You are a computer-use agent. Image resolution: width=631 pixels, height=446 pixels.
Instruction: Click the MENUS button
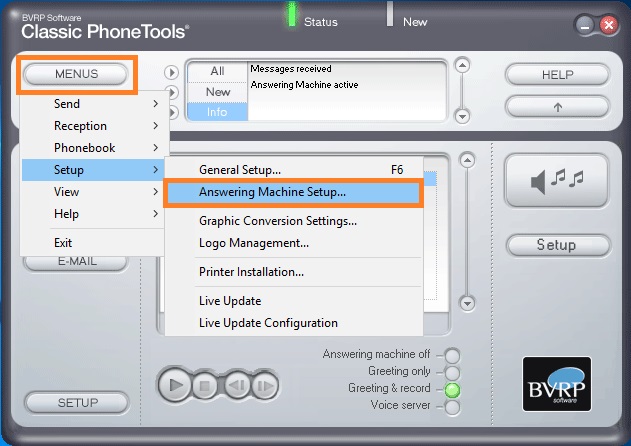click(x=76, y=74)
